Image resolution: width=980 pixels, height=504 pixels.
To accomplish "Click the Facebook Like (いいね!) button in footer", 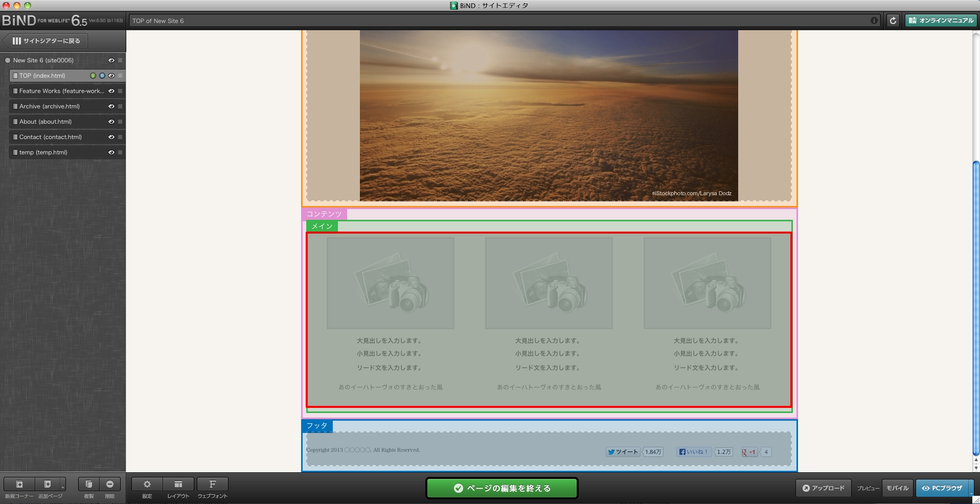I will click(x=694, y=452).
